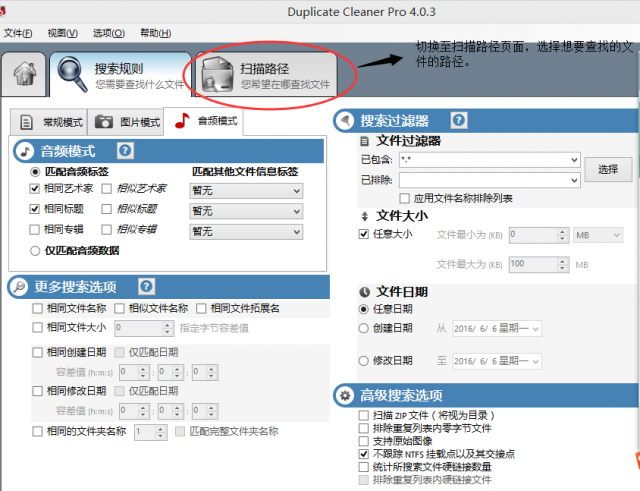Viewport: 640px width, 491px height.
Task: Click the 选择 button
Action: (608, 169)
